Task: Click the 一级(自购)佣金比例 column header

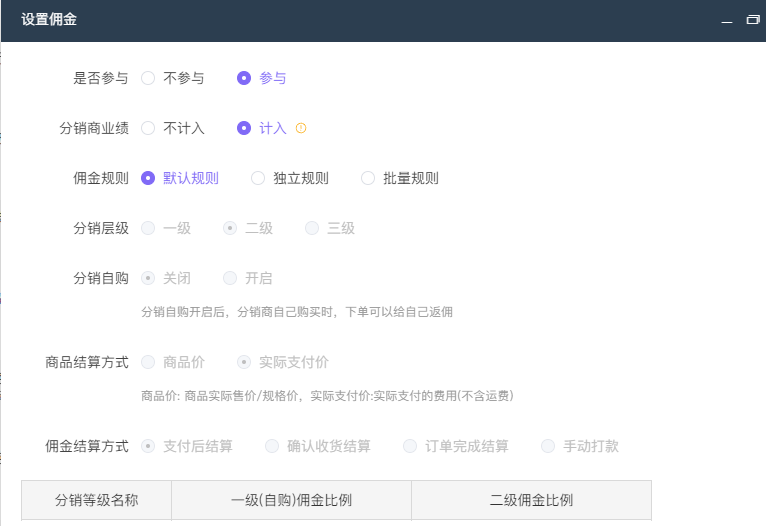Action: (291, 500)
